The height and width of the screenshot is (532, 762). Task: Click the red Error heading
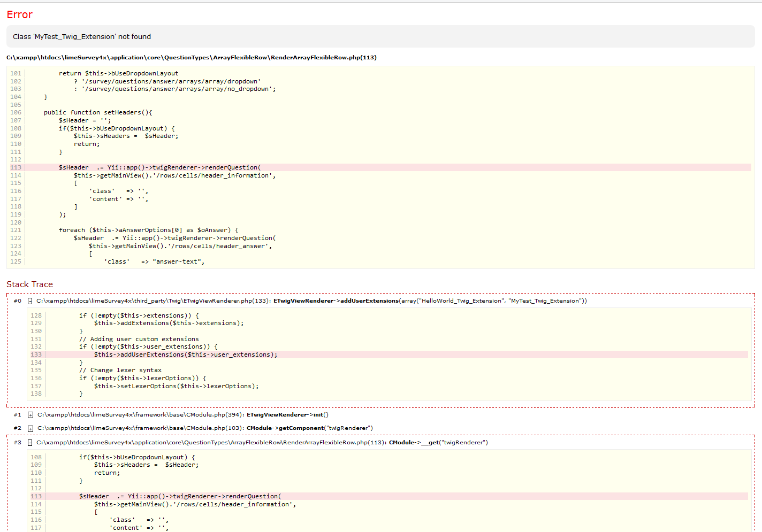pyautogui.click(x=20, y=15)
